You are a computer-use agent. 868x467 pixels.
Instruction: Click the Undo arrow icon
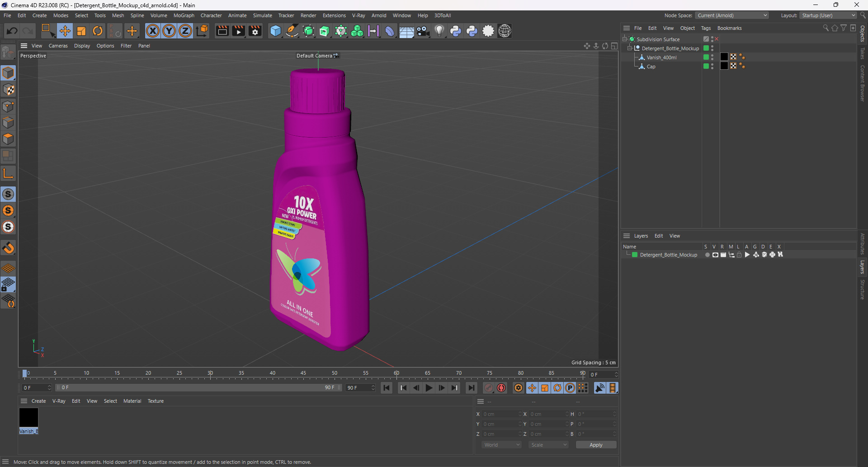pyautogui.click(x=12, y=31)
